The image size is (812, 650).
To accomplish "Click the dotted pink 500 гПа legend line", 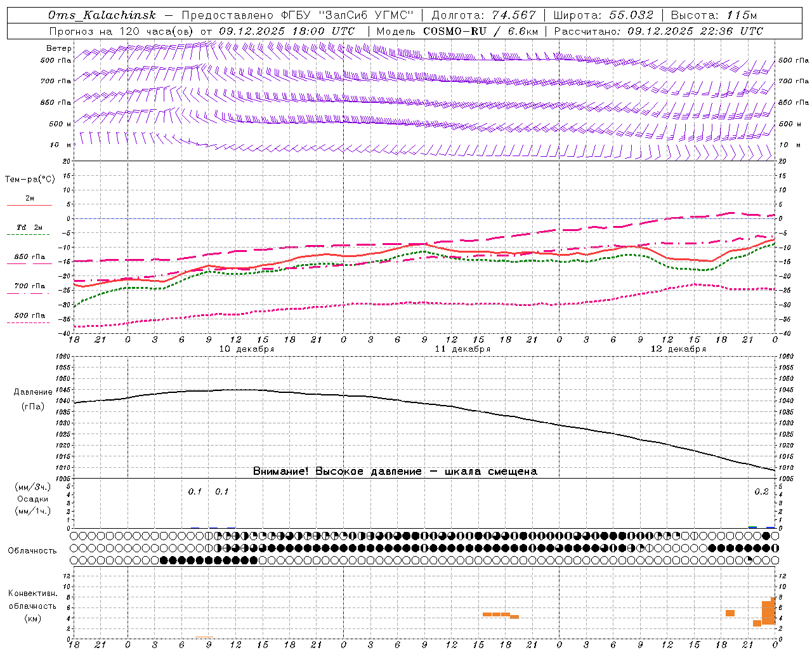I will point(29,322).
